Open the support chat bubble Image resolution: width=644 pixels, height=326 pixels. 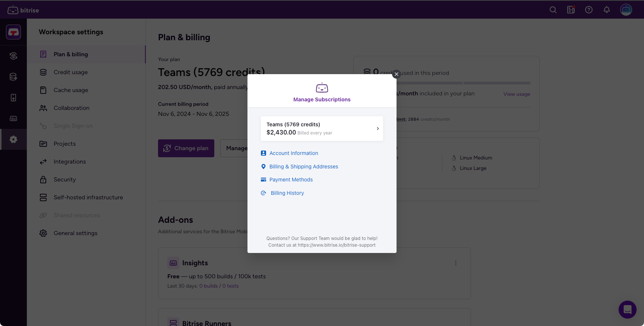coord(628,310)
